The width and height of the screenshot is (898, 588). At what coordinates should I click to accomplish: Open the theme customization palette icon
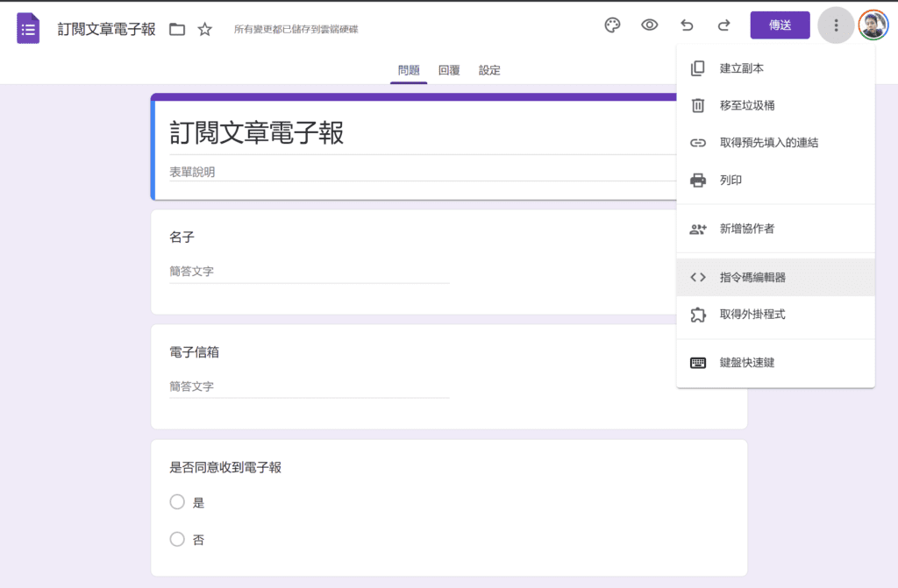coord(612,25)
